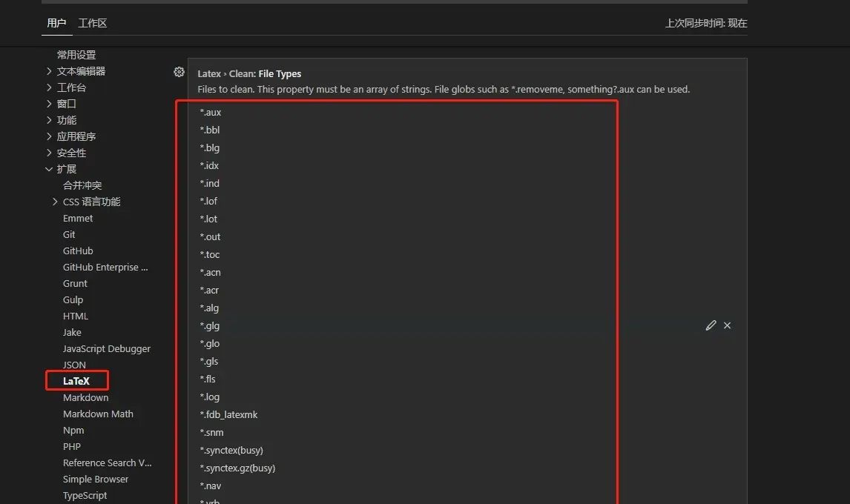Click the 上次同步时间: 现在 sync link
Viewport: 850px width, 504px height.
point(706,23)
